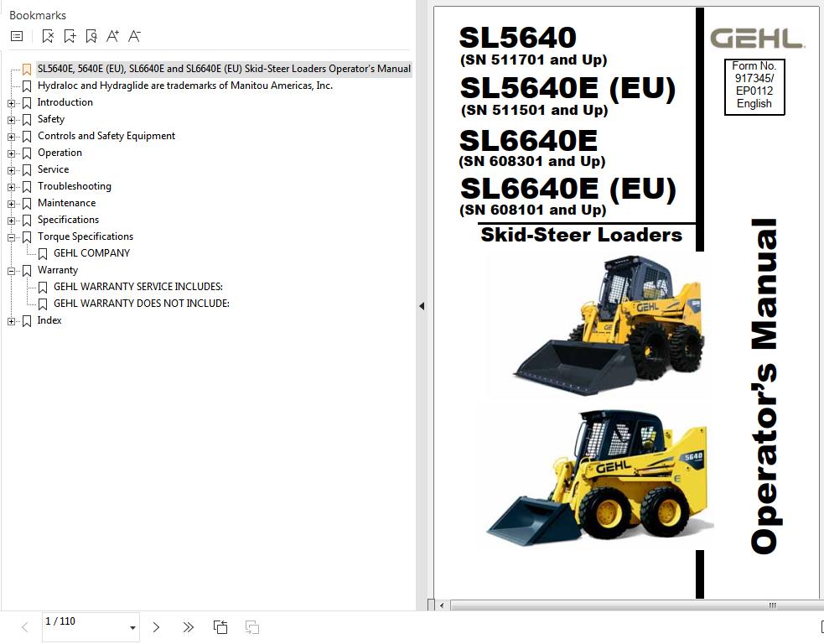Image resolution: width=824 pixels, height=644 pixels.
Task: Click the SL5640 model heading
Action: coord(518,38)
